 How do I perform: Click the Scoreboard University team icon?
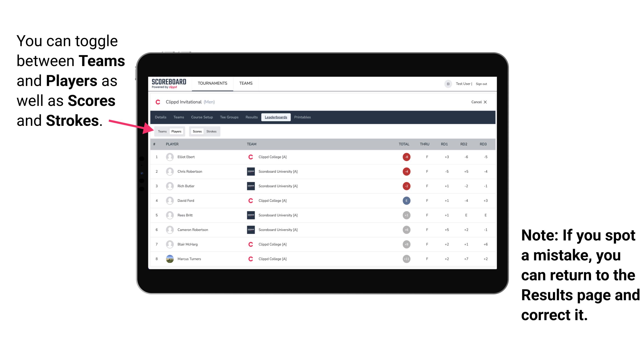[249, 171]
